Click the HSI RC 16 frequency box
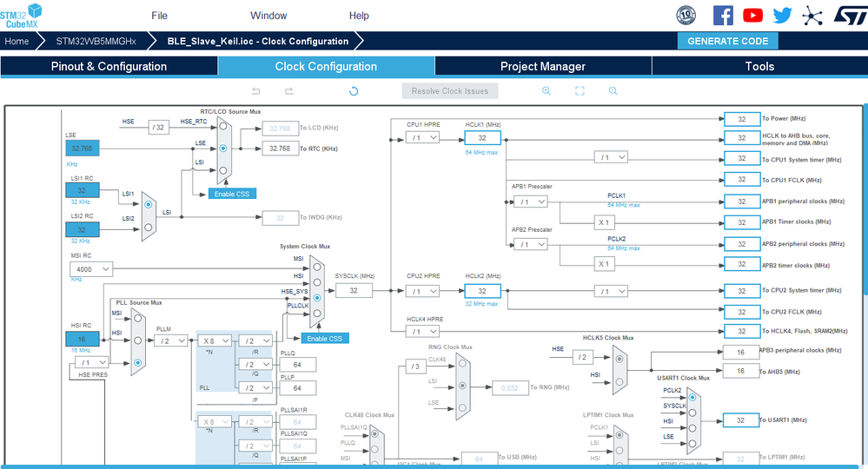Image resolution: width=868 pixels, height=469 pixels. pos(82,339)
